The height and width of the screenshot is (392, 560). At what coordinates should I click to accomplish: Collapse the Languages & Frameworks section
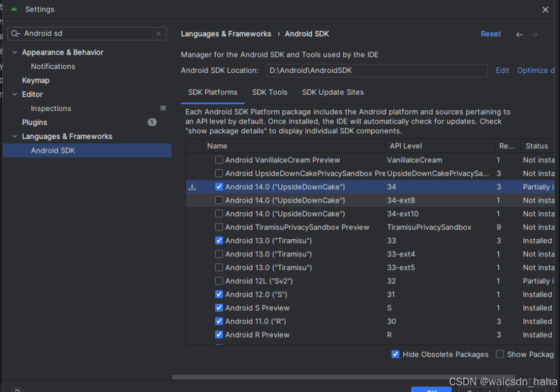click(14, 136)
